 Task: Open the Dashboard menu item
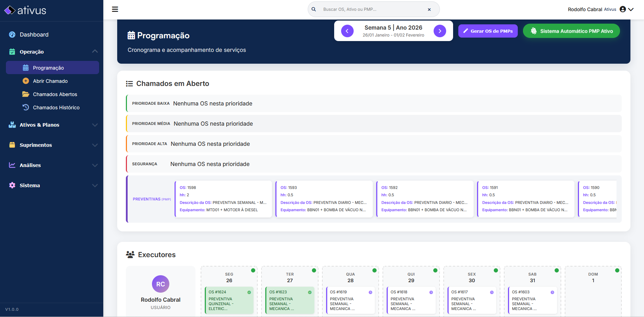click(34, 34)
